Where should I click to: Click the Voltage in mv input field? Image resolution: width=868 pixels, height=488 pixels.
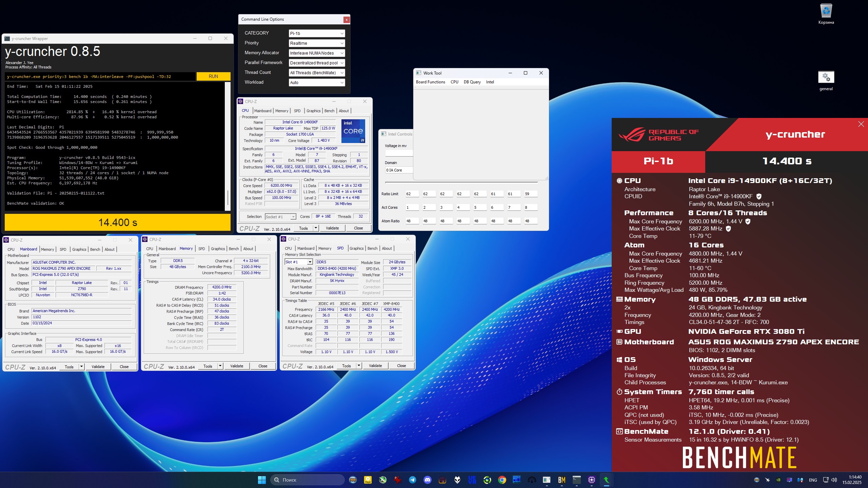coord(399,153)
